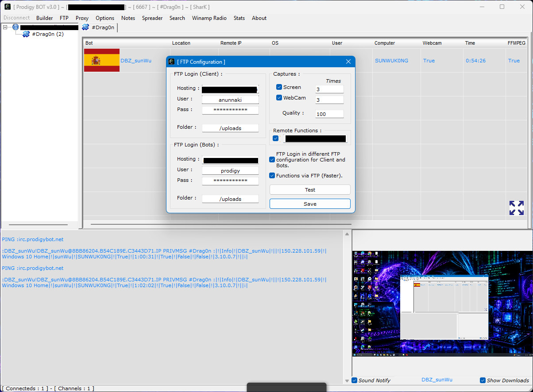Open the Proxy menu

pos(82,18)
